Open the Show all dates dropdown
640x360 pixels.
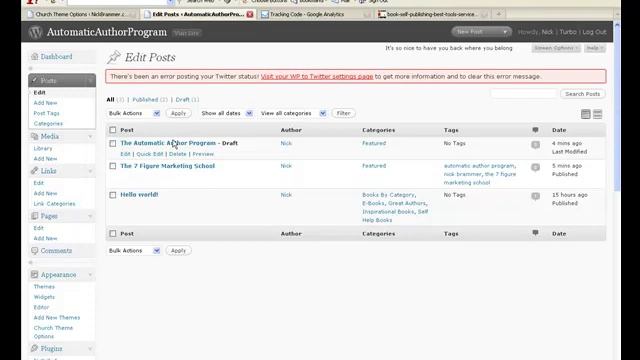coord(227,113)
